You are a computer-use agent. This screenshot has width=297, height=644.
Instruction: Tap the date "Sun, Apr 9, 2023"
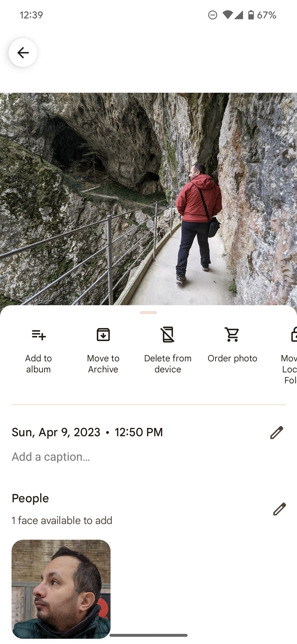point(56,432)
